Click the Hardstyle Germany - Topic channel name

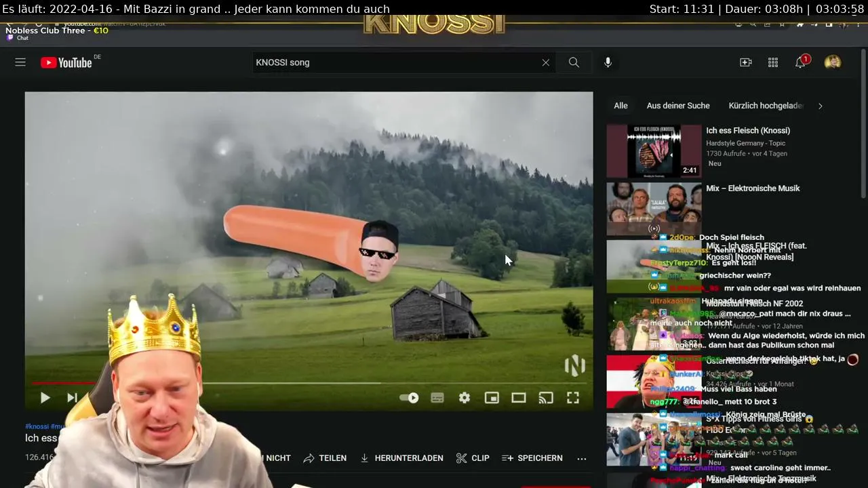click(x=745, y=143)
